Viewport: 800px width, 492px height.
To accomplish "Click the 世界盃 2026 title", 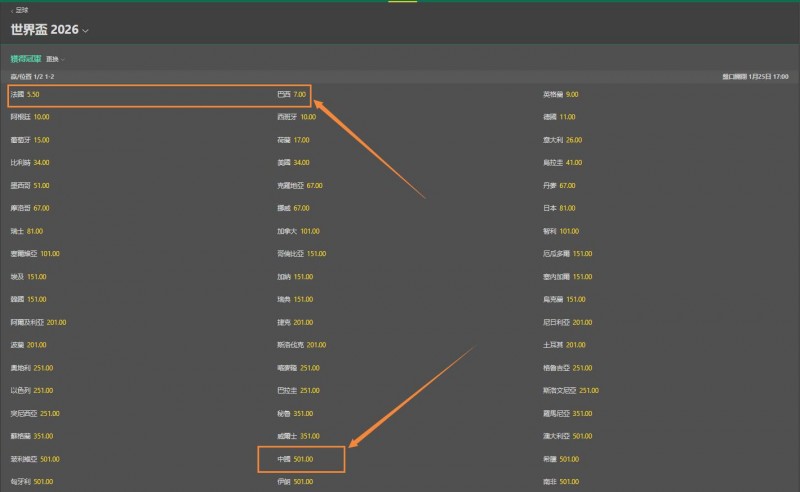I will pyautogui.click(x=45, y=29).
